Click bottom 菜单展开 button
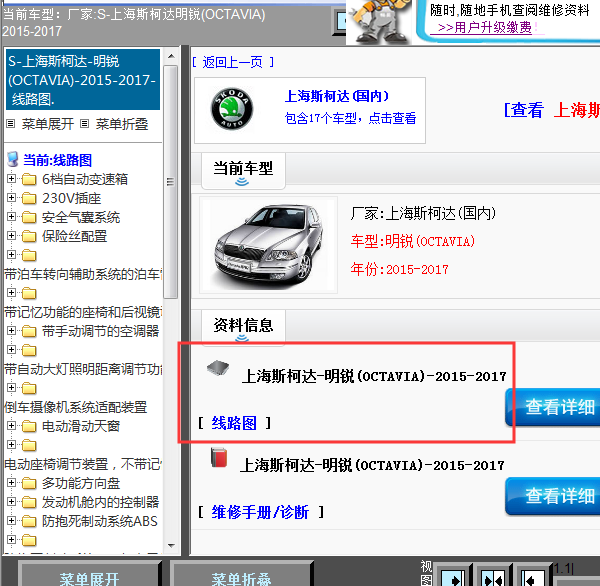This screenshot has width=600, height=586. pyautogui.click(x=90, y=576)
